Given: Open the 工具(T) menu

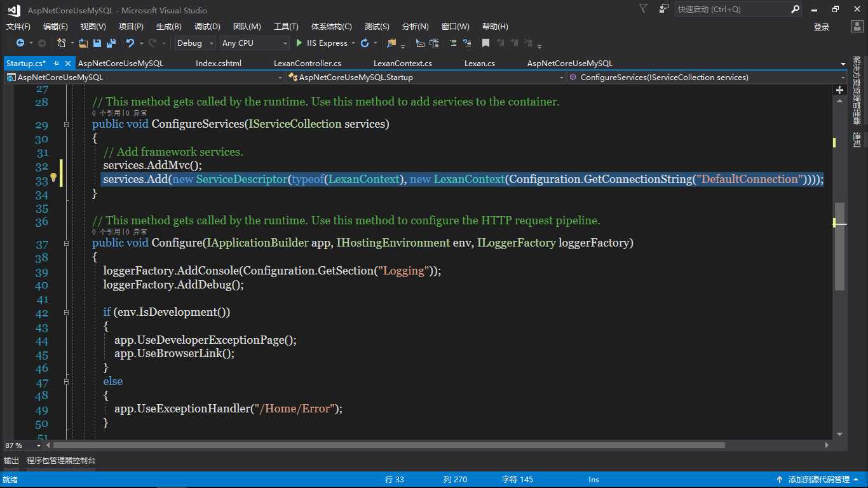Looking at the screenshot, I should click(286, 27).
